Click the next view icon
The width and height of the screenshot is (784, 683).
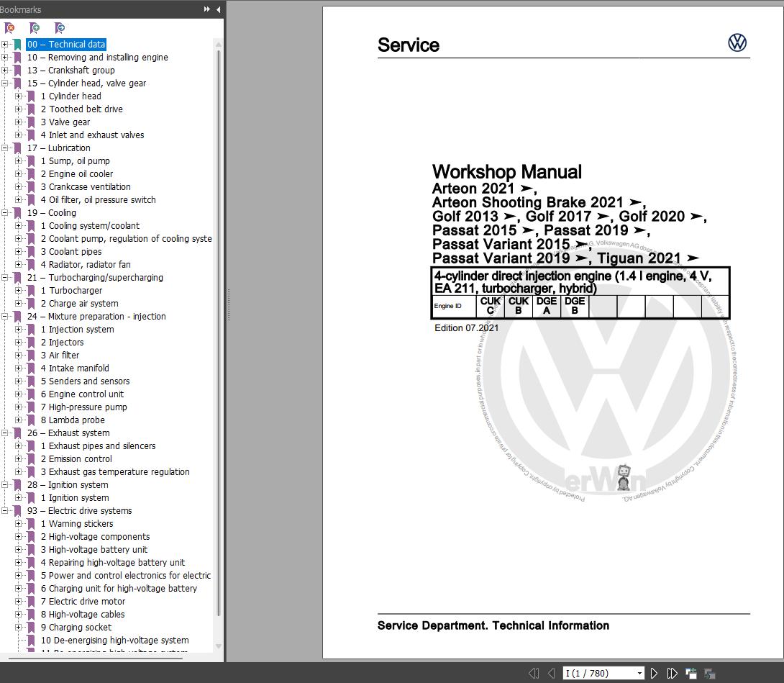pos(709,674)
